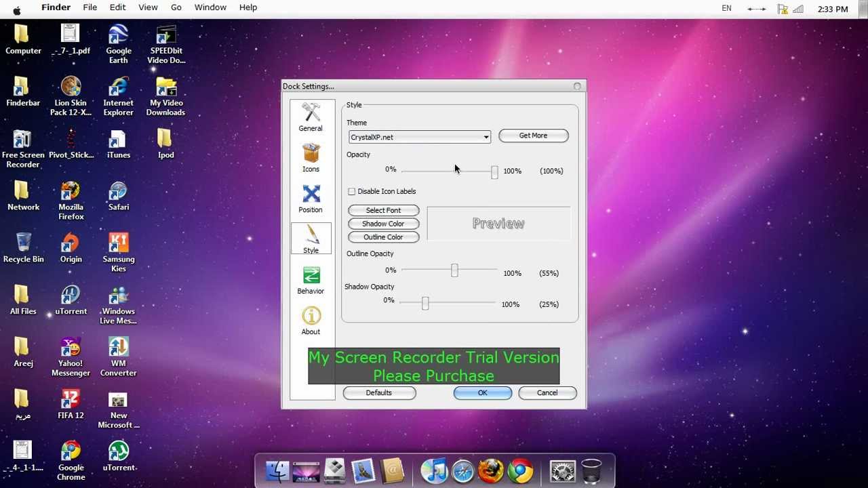Open Google Earth desktop shortcut
The width and height of the screenshot is (868, 488).
(x=119, y=44)
